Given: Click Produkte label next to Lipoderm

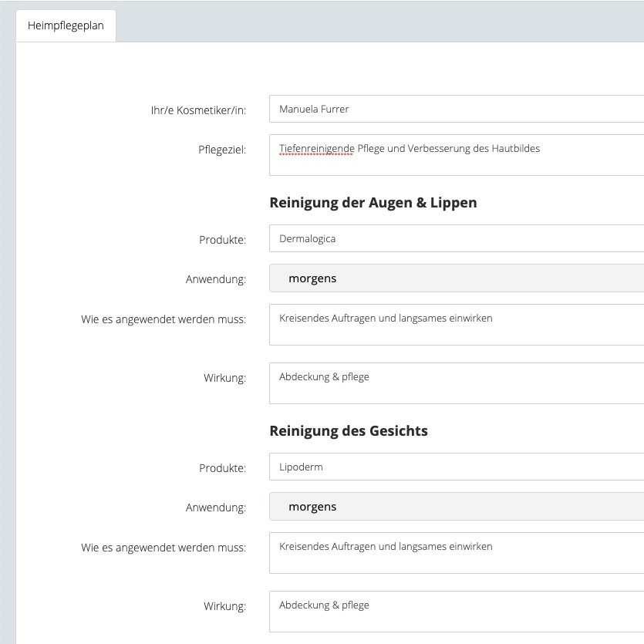Looking at the screenshot, I should coord(222,468).
